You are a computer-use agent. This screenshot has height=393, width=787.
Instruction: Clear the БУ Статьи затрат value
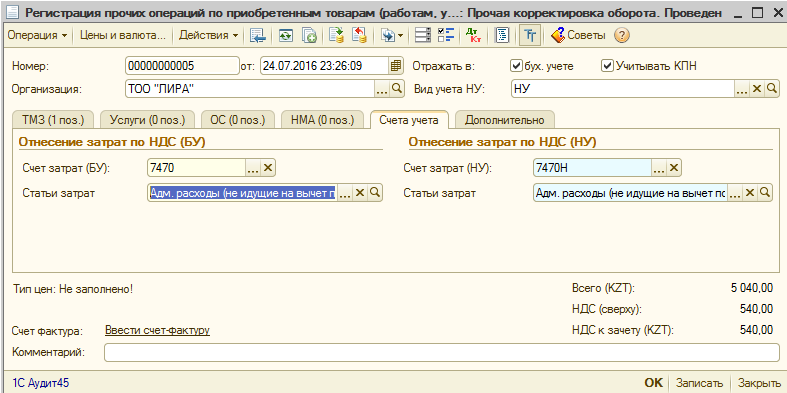coord(359,193)
